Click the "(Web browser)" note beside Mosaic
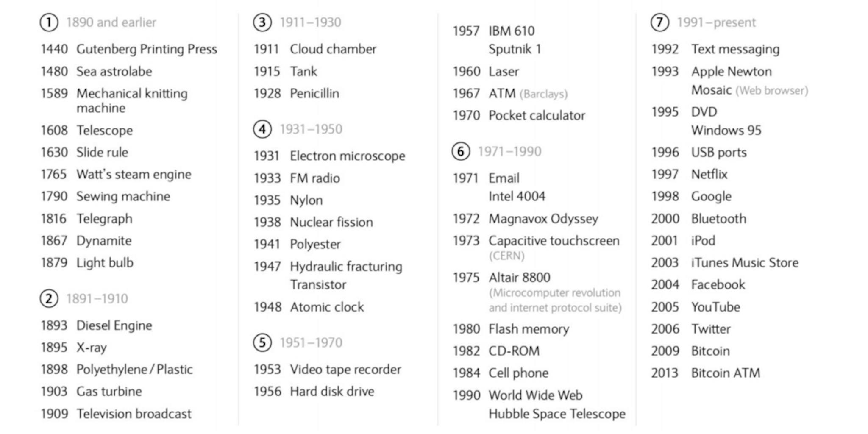This screenshot has width=868, height=434. tap(772, 90)
